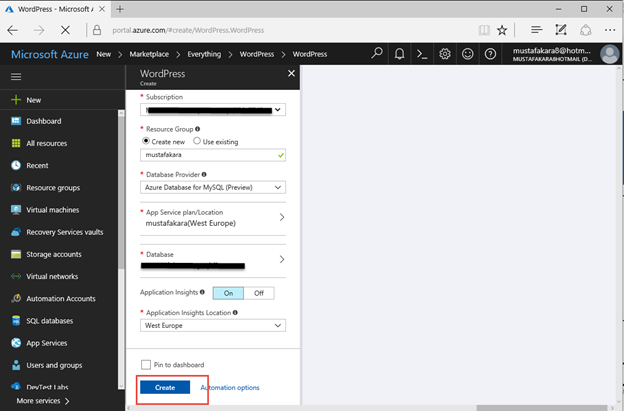Open Virtual networks icon
This screenshot has height=411, width=624.
[x=16, y=276]
